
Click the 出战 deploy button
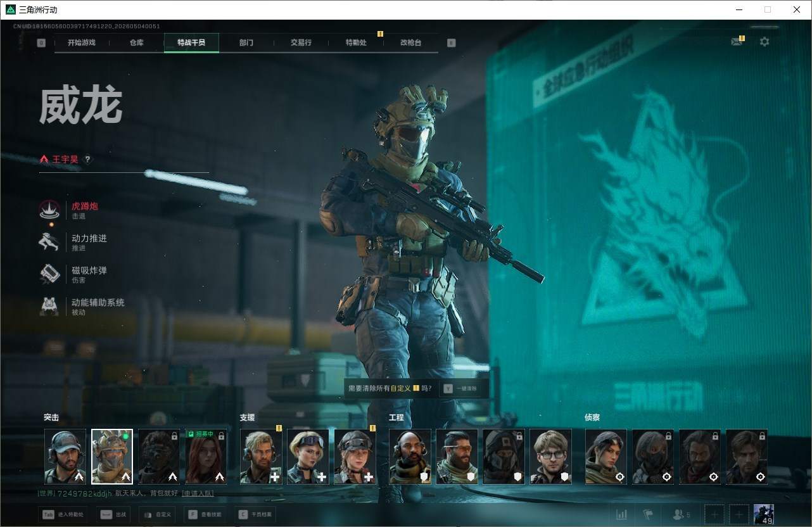pos(113,514)
